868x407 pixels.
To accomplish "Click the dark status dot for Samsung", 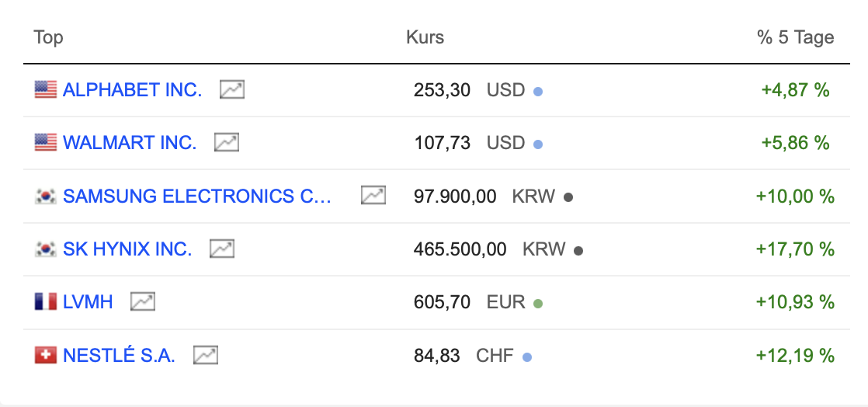I will [x=568, y=197].
